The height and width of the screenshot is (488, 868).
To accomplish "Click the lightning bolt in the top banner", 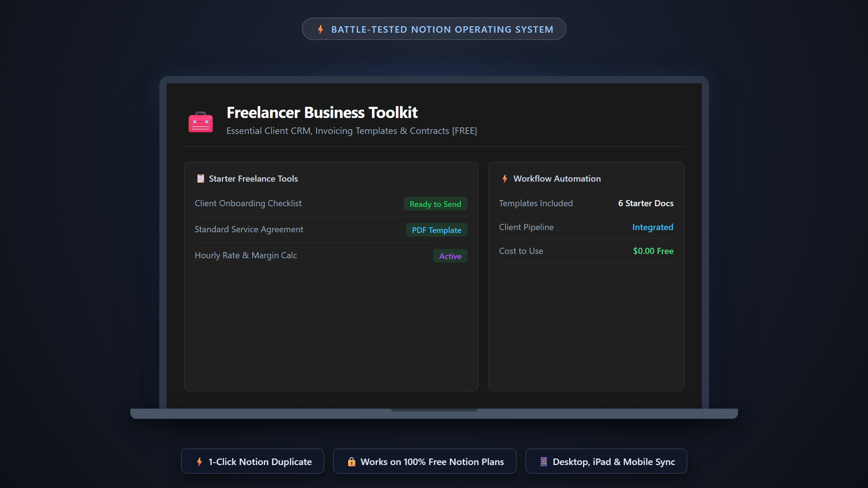I will (x=320, y=29).
